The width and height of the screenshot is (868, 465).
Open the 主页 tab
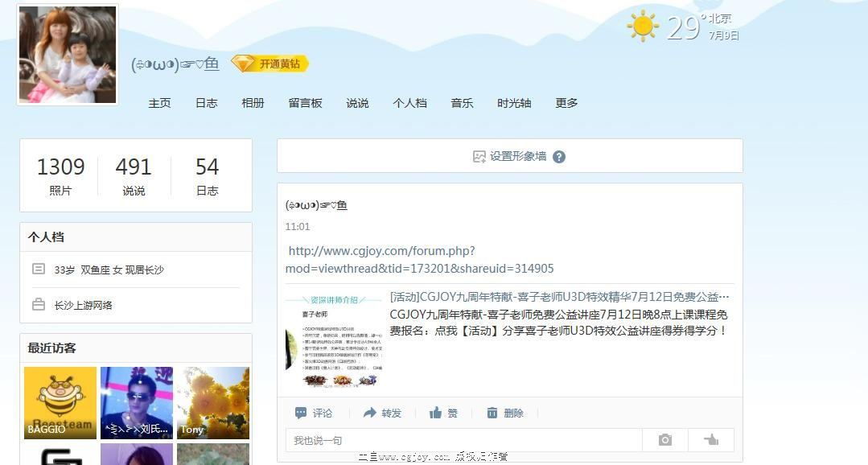pyautogui.click(x=159, y=103)
